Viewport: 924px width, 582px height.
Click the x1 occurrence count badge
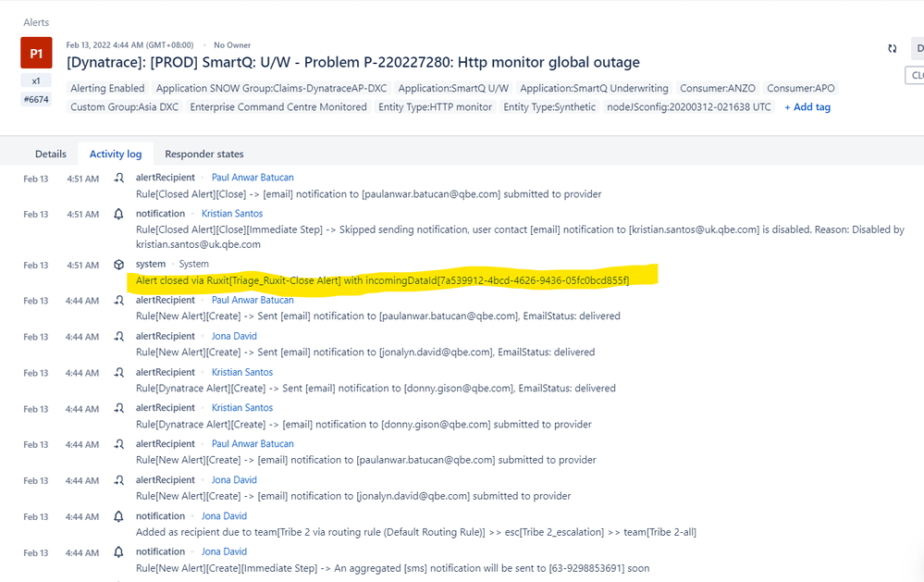(x=35, y=80)
